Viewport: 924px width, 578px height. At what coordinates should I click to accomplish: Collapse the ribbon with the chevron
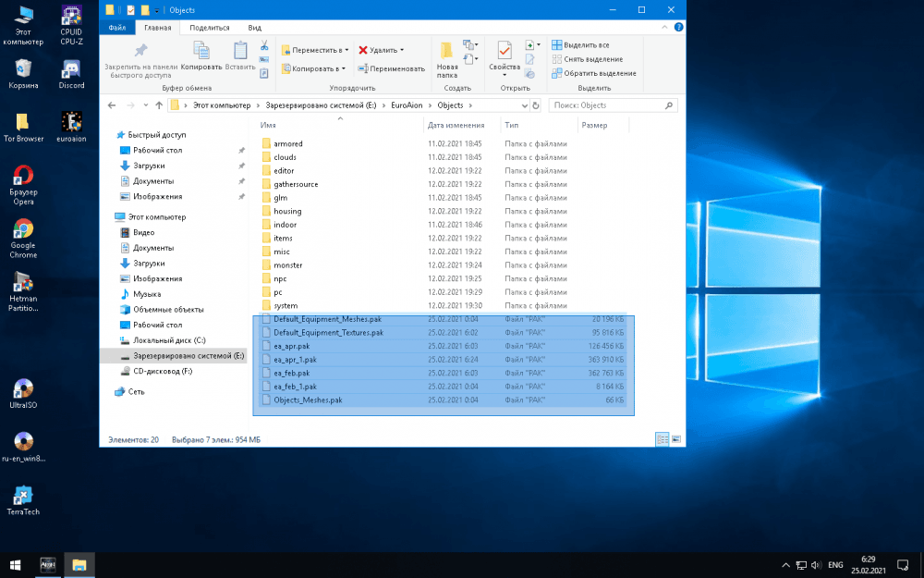point(664,28)
